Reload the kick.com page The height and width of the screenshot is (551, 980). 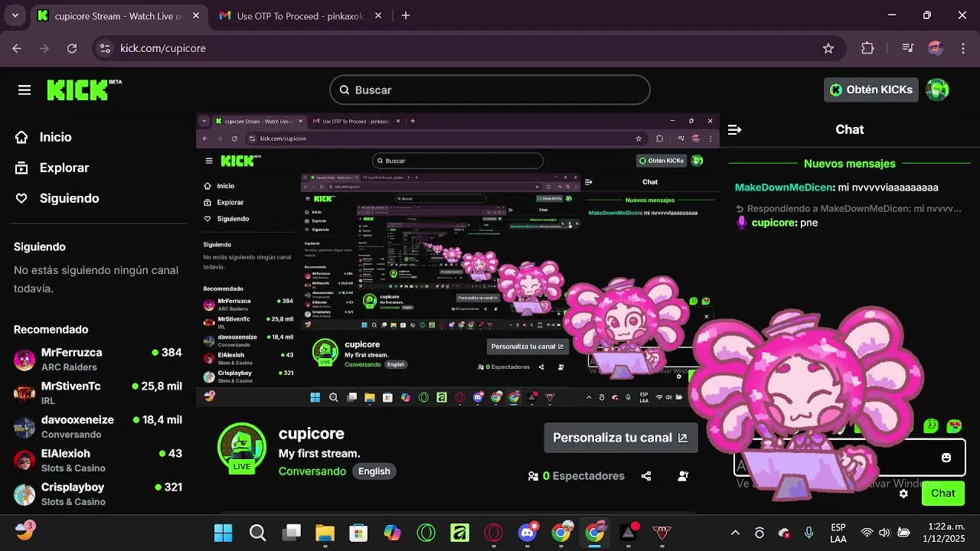point(72,48)
